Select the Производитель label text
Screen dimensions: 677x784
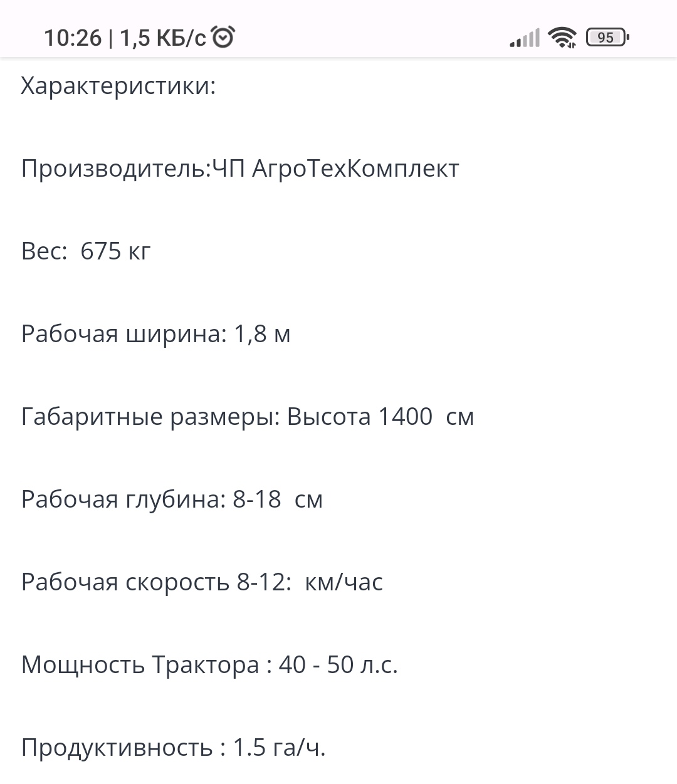[116, 169]
